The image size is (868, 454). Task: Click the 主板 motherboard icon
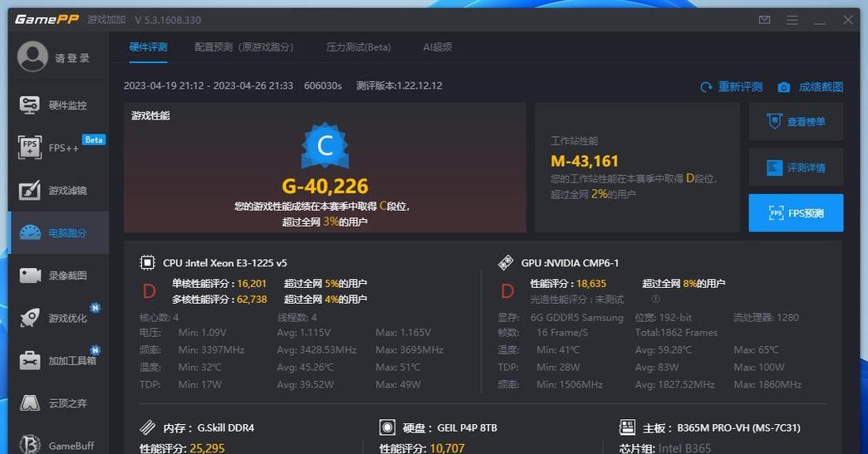click(627, 427)
